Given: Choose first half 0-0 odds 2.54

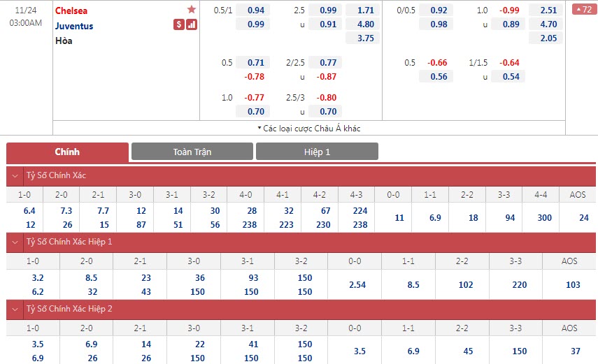Looking at the screenshot, I should 355,285.
